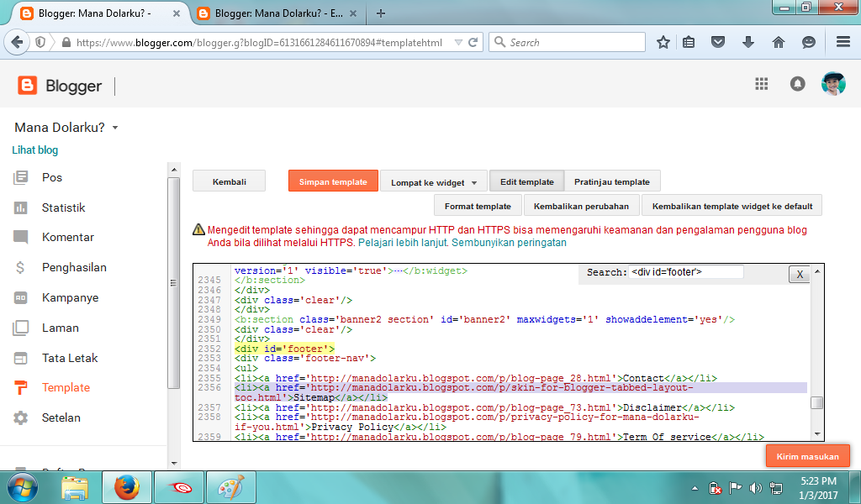Click the Kirim masukan button
The height and width of the screenshot is (504, 861).
[x=808, y=456]
